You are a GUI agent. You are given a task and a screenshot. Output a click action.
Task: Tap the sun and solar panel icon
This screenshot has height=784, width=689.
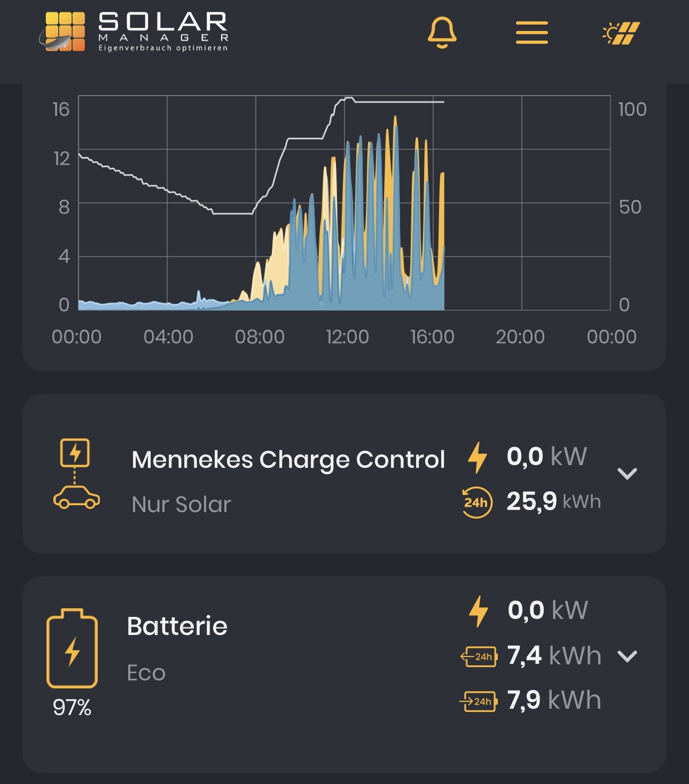tap(621, 33)
